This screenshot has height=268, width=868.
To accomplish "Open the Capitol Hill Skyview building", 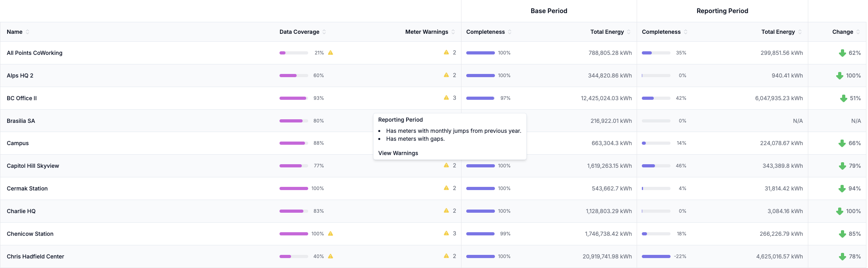I will point(33,166).
